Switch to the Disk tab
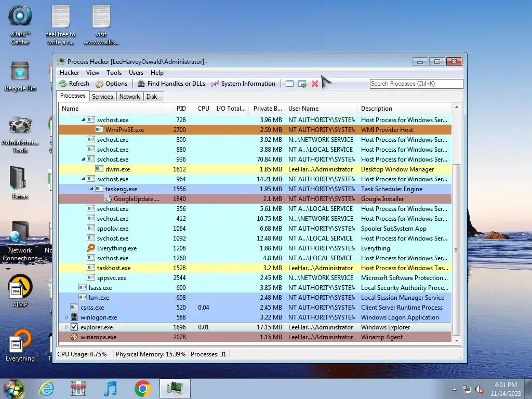Image resolution: width=532 pixels, height=399 pixels. coord(152,97)
